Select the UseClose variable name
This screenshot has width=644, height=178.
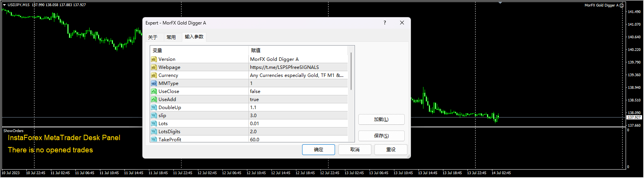coord(169,91)
